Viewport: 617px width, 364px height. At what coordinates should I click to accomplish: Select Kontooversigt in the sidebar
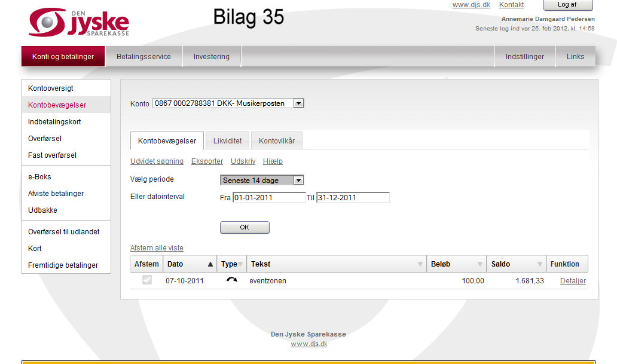(x=66, y=88)
